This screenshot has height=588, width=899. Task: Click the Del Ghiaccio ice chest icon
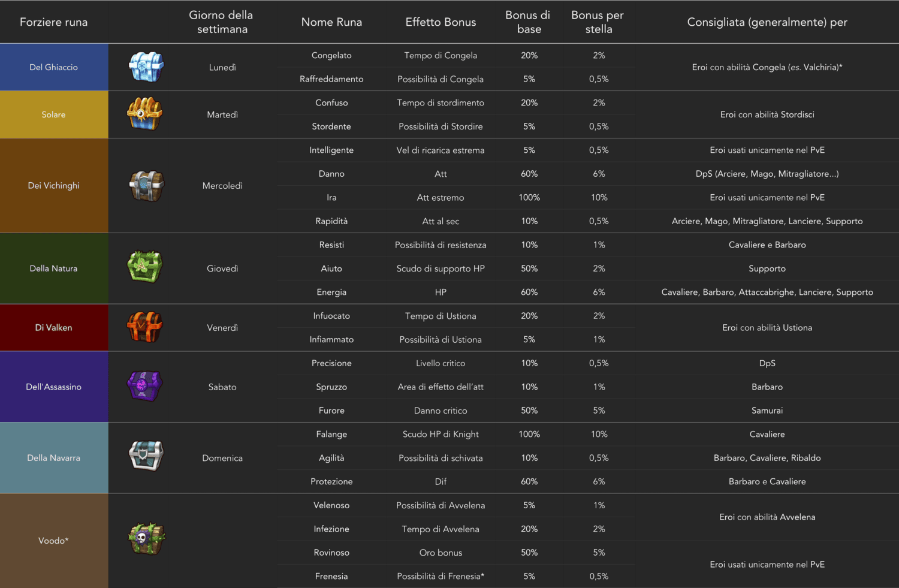(146, 67)
